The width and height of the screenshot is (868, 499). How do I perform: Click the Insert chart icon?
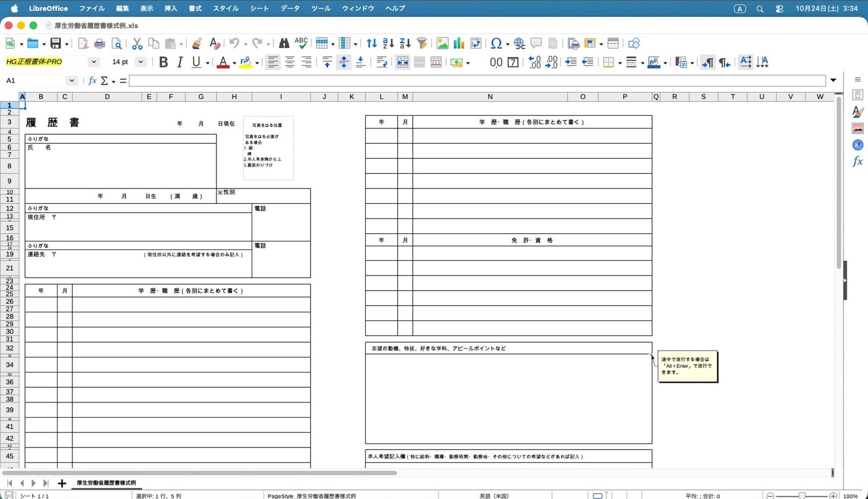pos(459,43)
